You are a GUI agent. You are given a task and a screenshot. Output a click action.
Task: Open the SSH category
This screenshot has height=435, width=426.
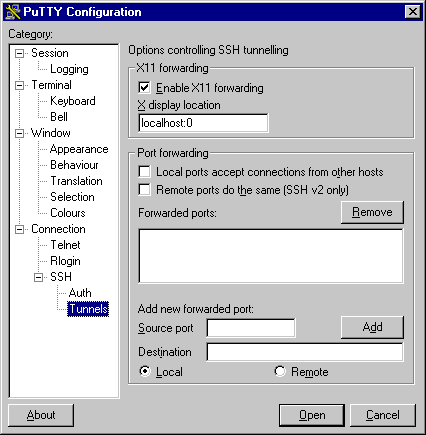pos(61,277)
